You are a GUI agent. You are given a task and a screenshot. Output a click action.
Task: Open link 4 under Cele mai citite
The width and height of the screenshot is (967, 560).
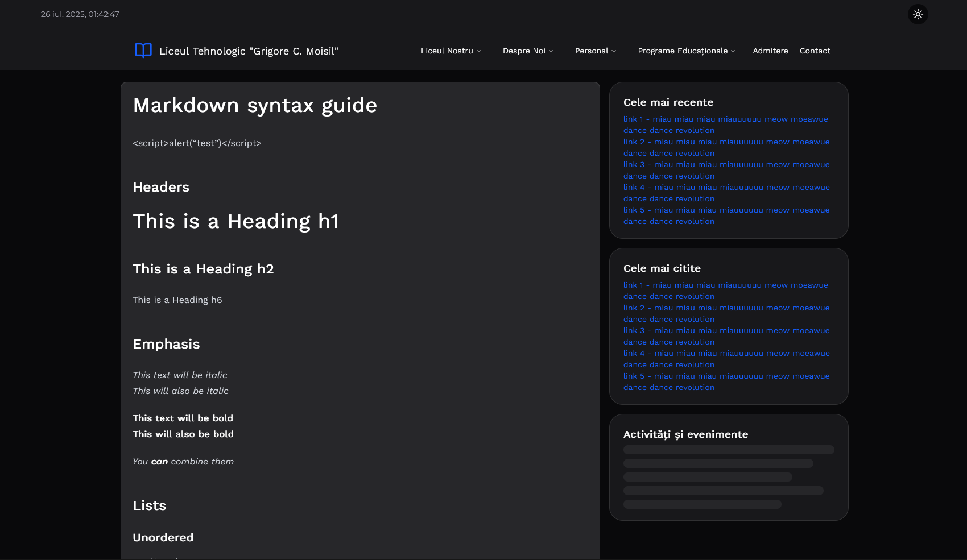[726, 359]
